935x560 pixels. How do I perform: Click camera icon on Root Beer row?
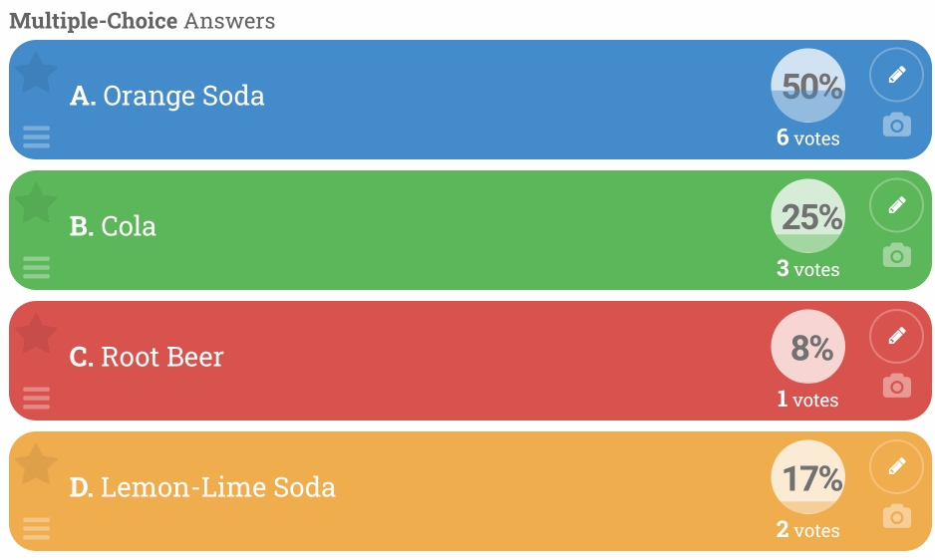897,386
